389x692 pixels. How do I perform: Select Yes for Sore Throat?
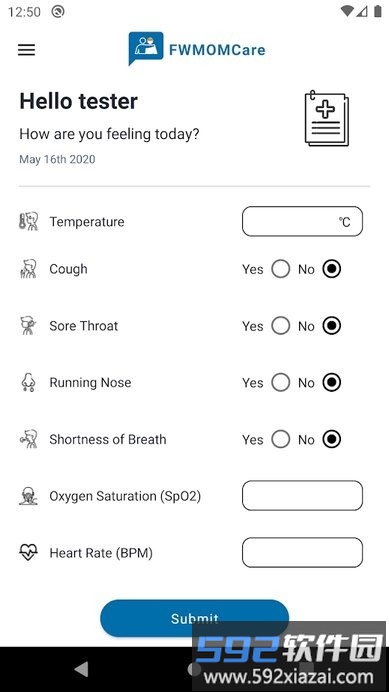[x=280, y=326]
